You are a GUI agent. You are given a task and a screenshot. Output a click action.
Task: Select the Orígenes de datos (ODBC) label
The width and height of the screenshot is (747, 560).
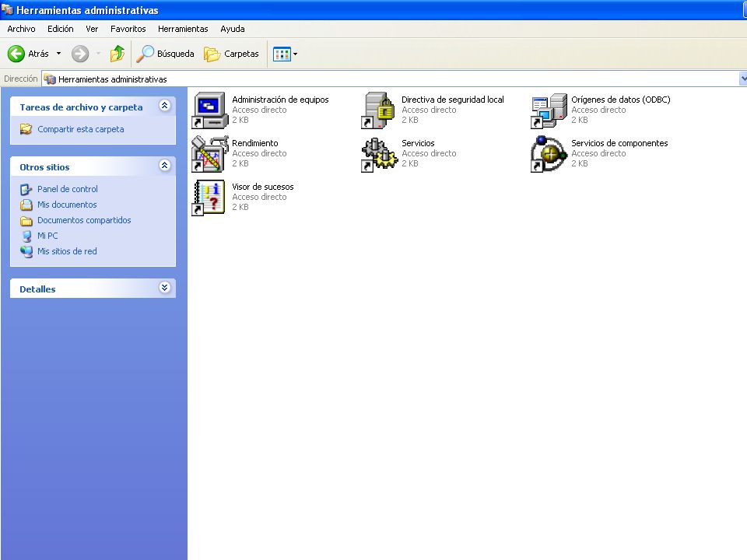click(x=621, y=100)
